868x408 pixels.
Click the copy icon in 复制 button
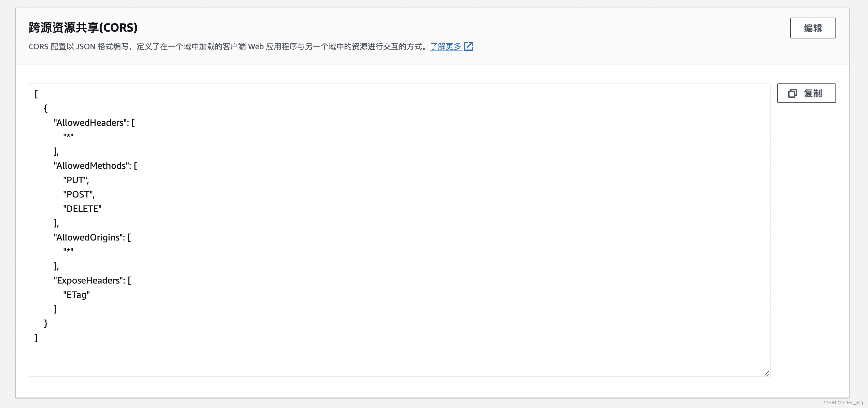coord(792,93)
